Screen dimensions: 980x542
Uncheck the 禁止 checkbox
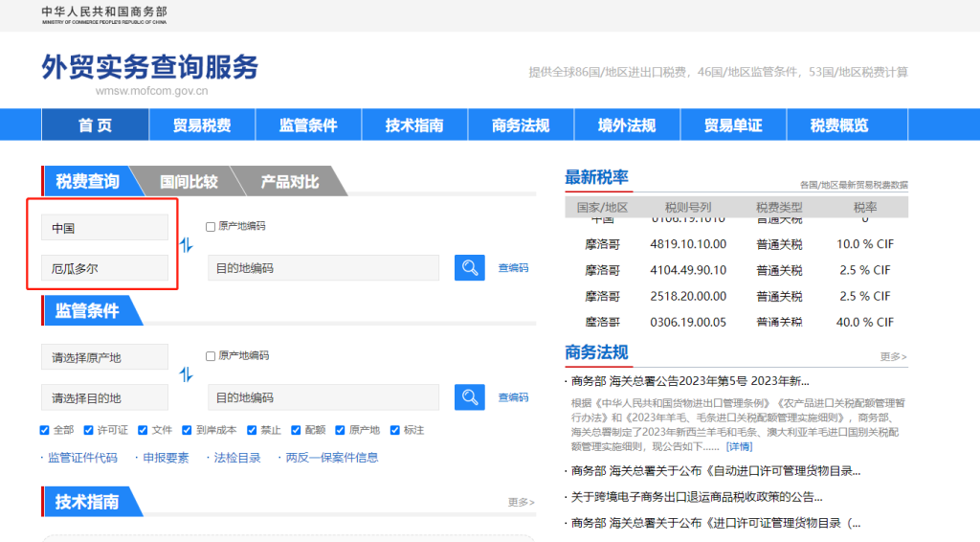pos(252,430)
